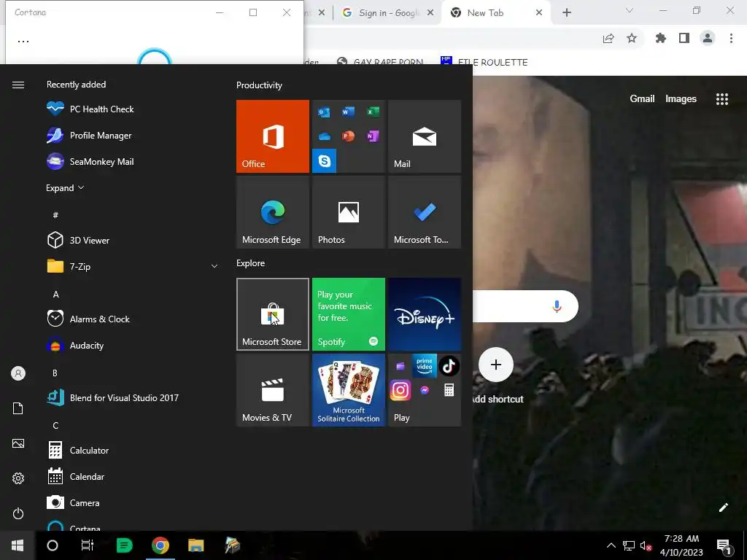Open TikTok icon in Play folder tile
This screenshot has width=747, height=560.
click(x=449, y=366)
